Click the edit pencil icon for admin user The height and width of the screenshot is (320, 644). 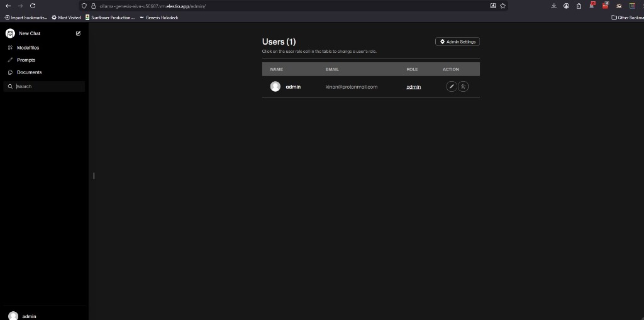coord(452,87)
